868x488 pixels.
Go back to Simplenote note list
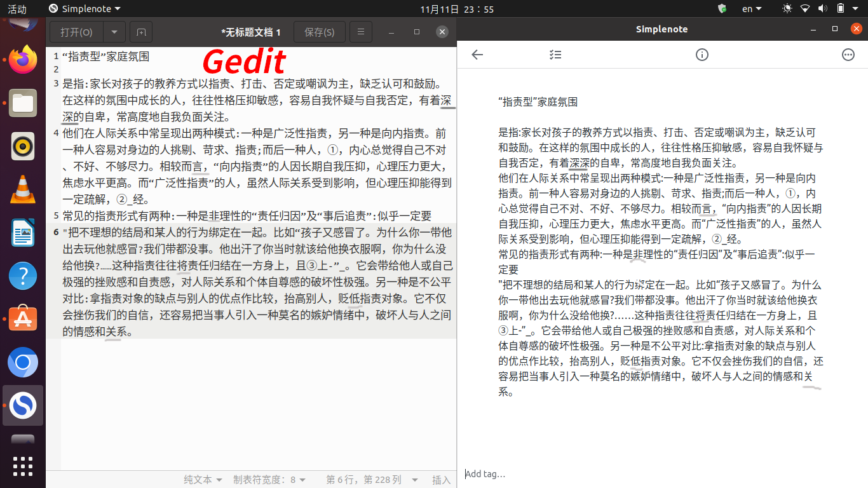(x=477, y=55)
